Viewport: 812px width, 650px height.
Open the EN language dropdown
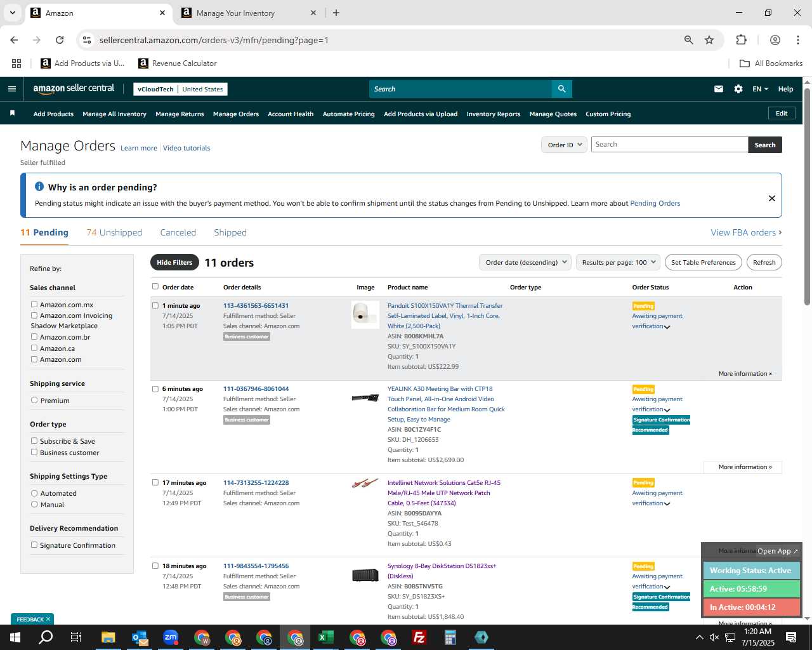click(760, 89)
